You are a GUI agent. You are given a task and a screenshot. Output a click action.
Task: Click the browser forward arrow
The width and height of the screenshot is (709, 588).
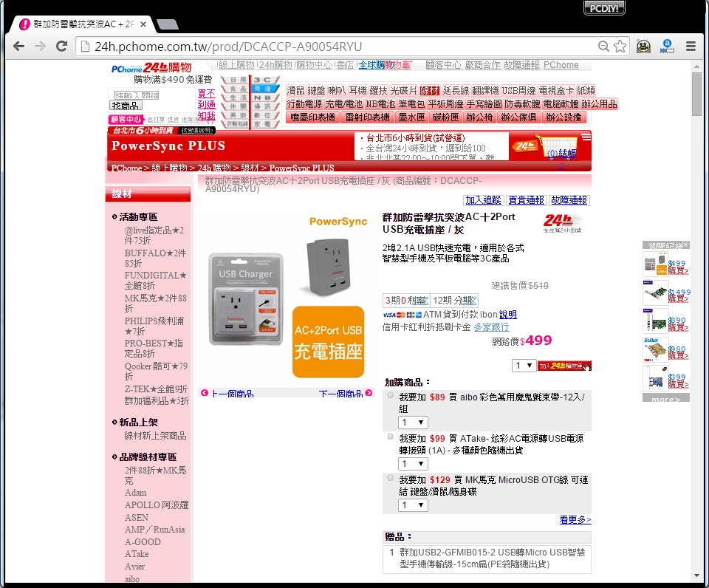(40, 46)
